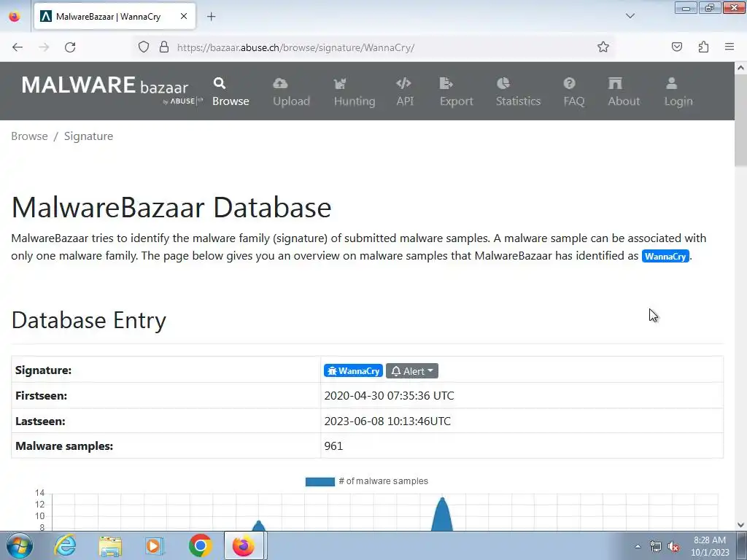
Task: Click the malware samples count 961
Action: [x=333, y=446]
